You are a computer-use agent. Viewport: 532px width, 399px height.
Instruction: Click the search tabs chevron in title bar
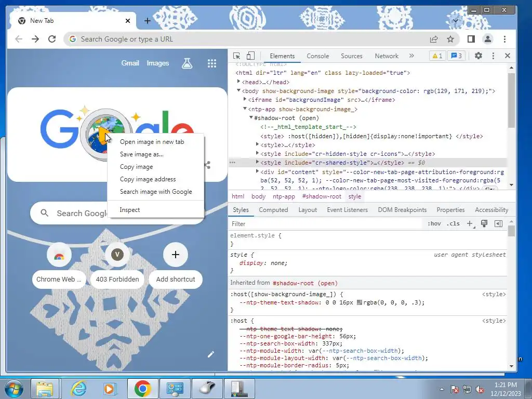pos(455,21)
